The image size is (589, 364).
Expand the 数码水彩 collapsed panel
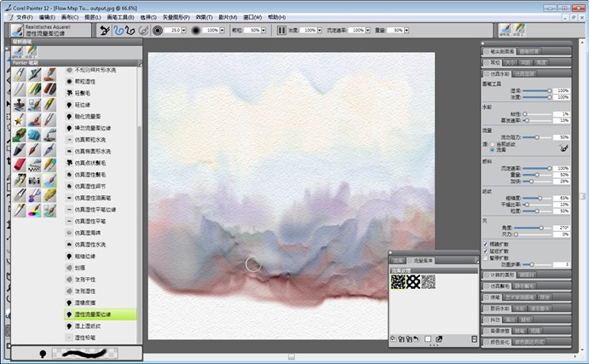497,309
